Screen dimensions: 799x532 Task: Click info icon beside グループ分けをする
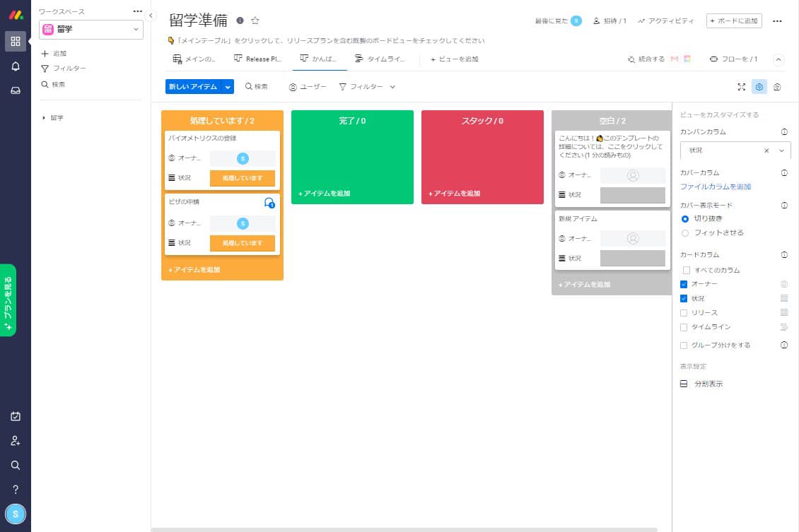784,345
